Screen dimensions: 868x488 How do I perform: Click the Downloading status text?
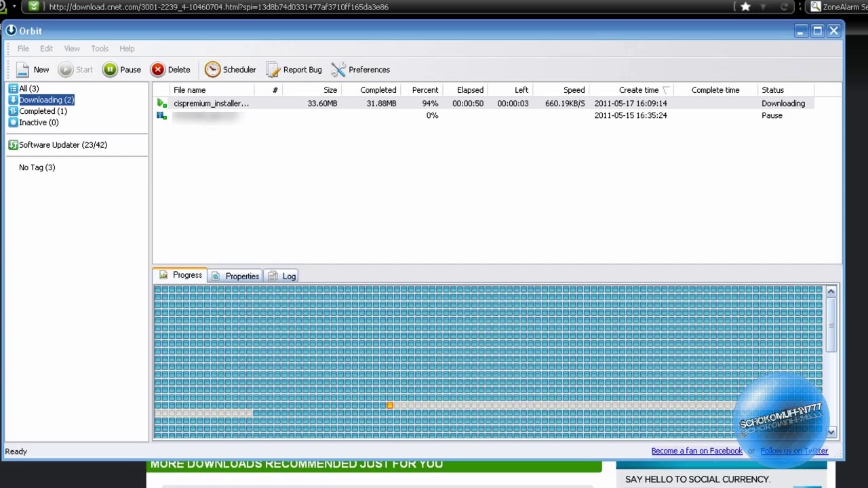click(x=783, y=104)
